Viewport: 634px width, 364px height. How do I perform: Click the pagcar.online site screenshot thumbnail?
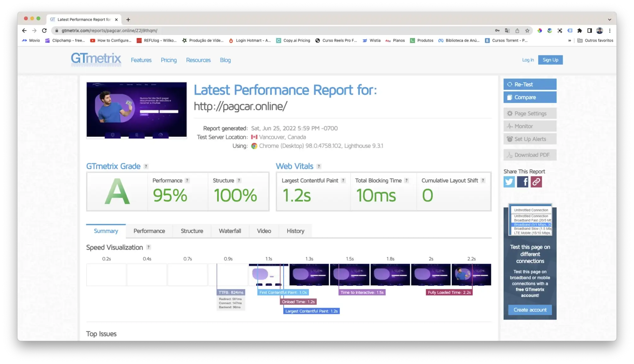pos(137,110)
